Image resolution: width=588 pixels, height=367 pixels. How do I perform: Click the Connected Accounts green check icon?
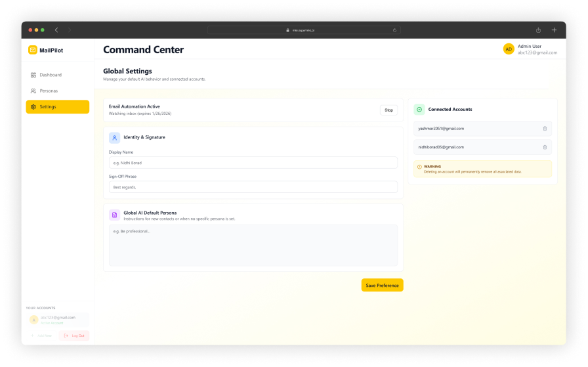419,110
